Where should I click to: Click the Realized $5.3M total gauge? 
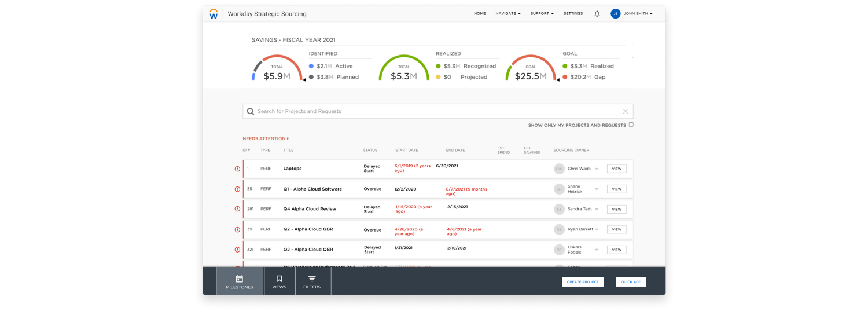404,68
